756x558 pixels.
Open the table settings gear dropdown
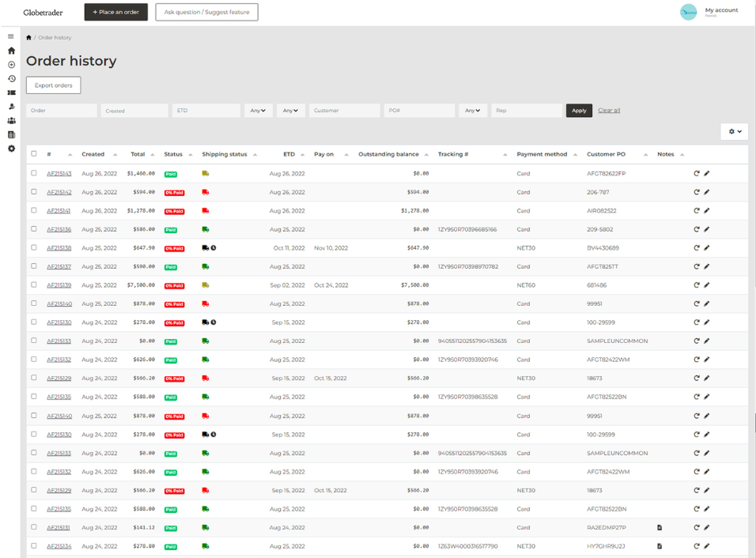[x=735, y=131]
